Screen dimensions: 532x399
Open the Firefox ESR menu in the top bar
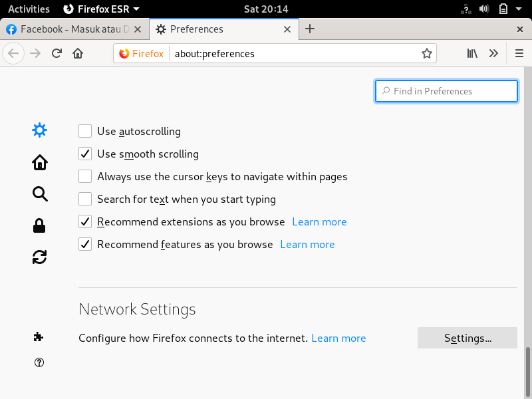click(101, 9)
